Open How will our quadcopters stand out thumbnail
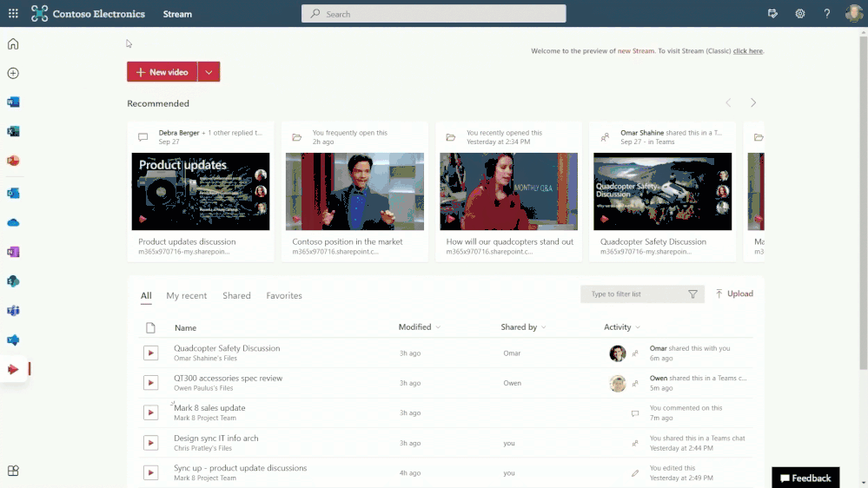Screen dimensions: 868x488 [509, 191]
